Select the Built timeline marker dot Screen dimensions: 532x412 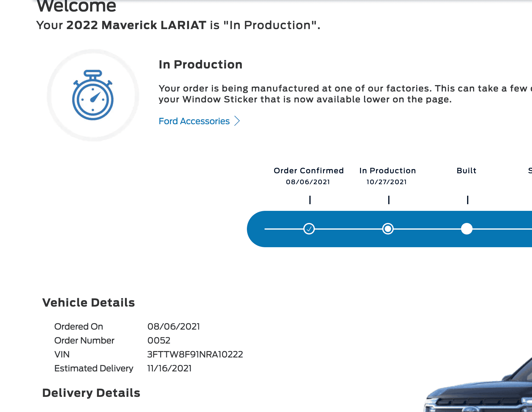pos(467,229)
